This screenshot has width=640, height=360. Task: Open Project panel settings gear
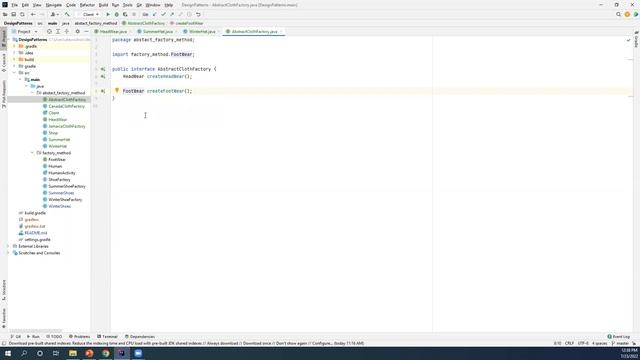tap(78, 31)
